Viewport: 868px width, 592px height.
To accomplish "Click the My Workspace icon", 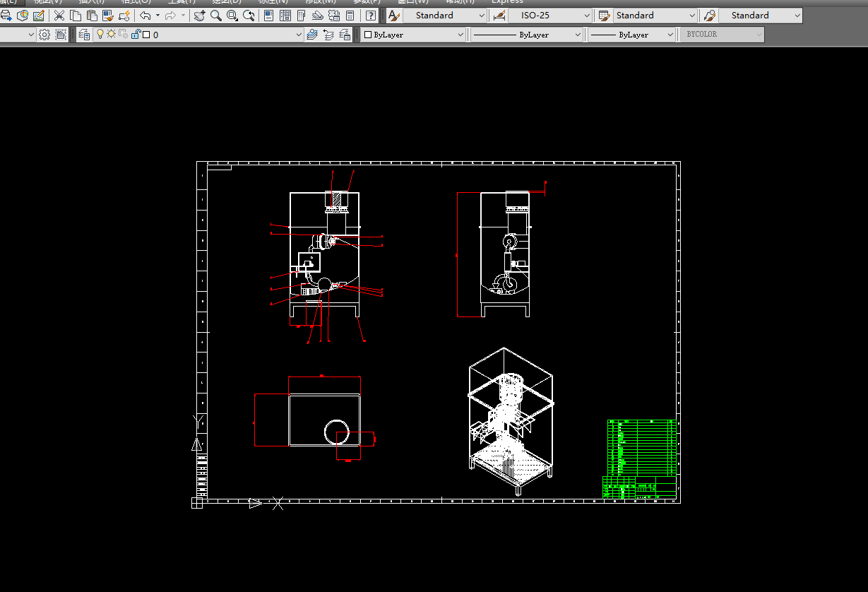I will coord(61,34).
